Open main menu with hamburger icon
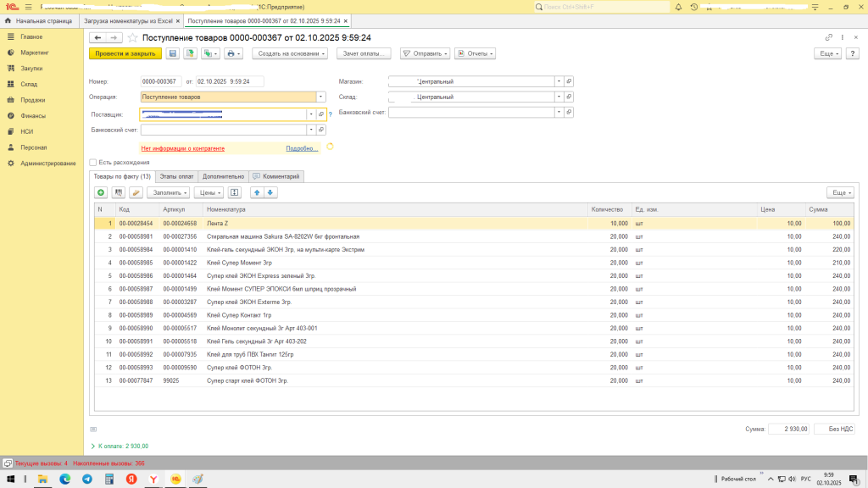Viewport: 868px width, 488px height. pyautogui.click(x=28, y=7)
